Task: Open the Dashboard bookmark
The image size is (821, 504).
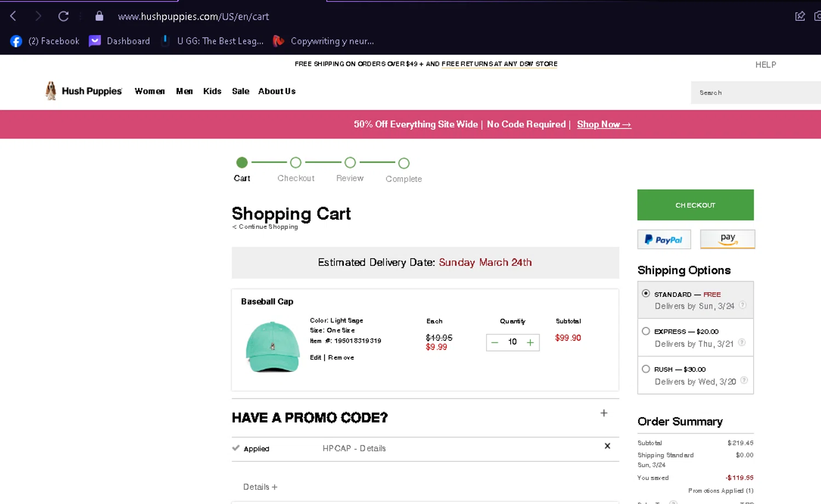Action: click(x=119, y=41)
